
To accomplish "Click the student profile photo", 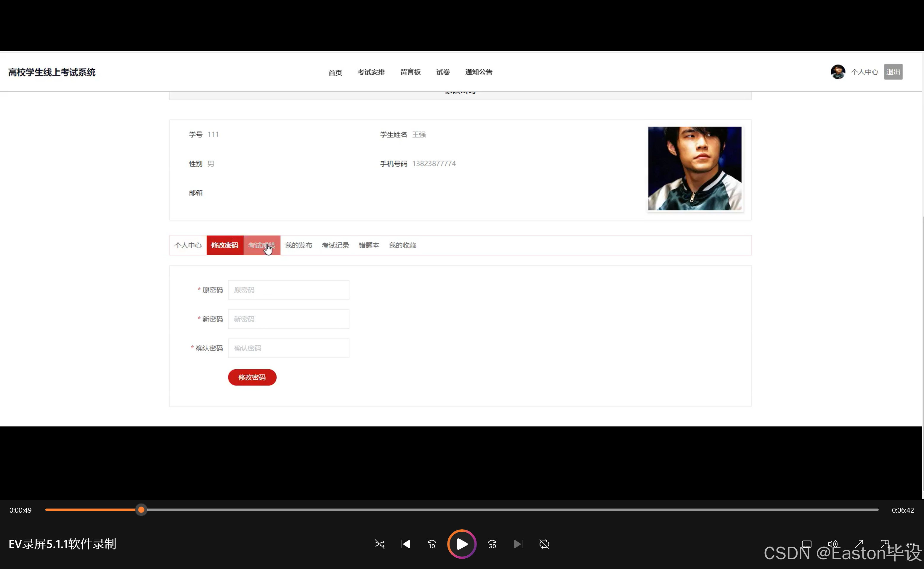I will [x=694, y=169].
